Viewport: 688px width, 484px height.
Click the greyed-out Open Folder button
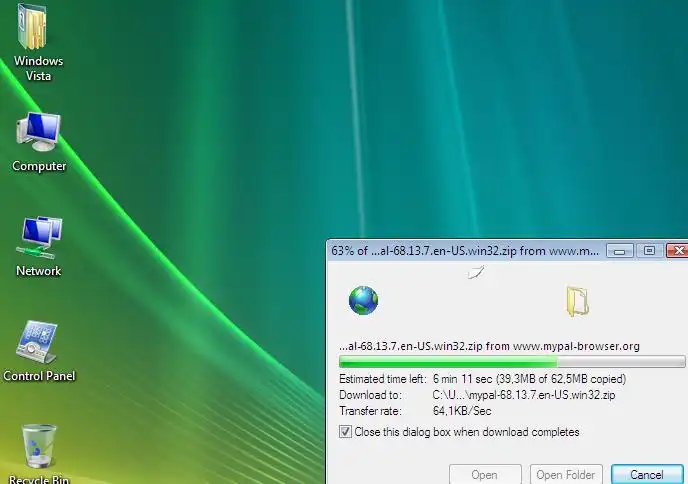[566, 475]
